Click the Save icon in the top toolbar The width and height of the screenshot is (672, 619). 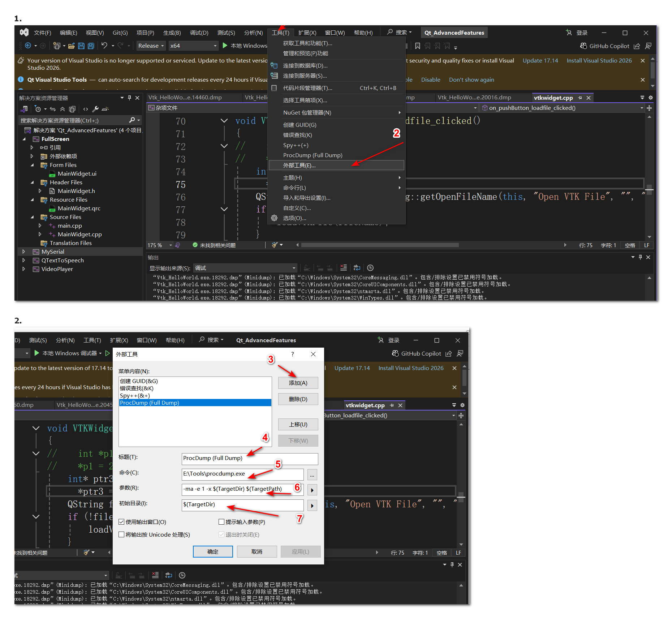81,46
